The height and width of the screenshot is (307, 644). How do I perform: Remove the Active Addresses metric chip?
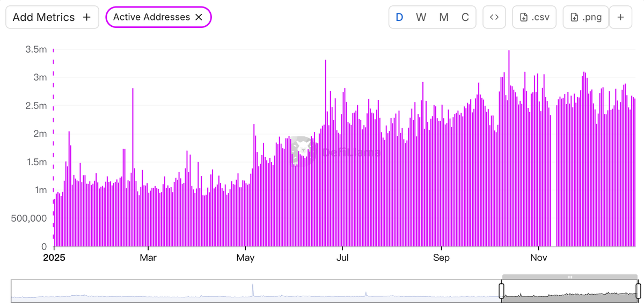pos(199,17)
